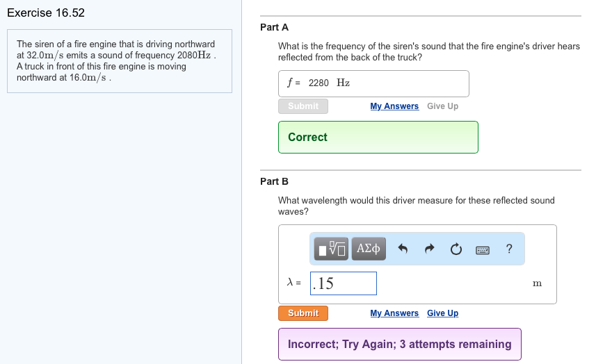Click the fire engine problem statement box

[120, 60]
